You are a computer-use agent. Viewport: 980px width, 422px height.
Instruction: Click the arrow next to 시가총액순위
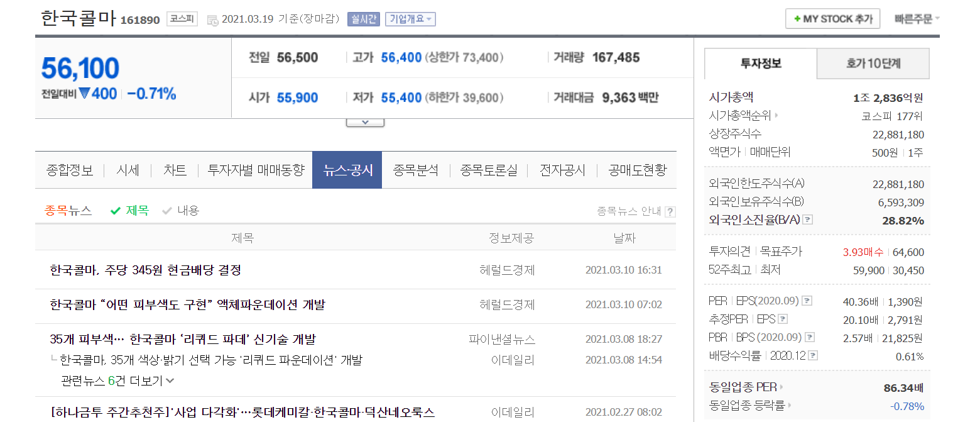(x=776, y=116)
